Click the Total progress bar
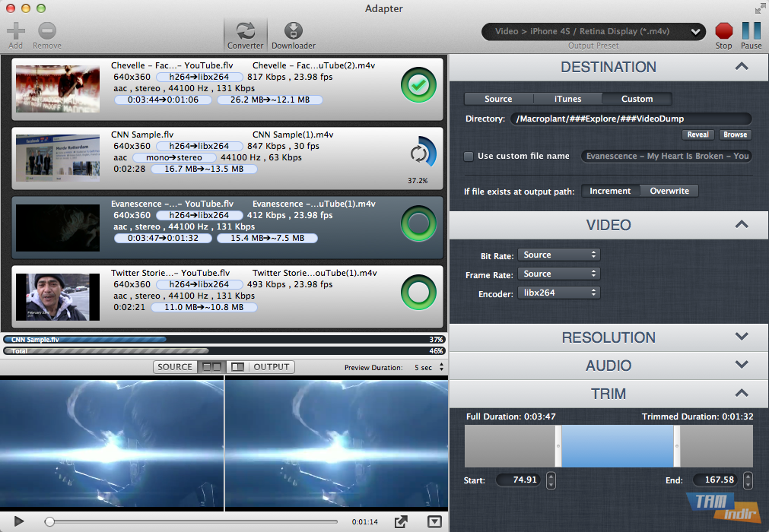 (224, 351)
